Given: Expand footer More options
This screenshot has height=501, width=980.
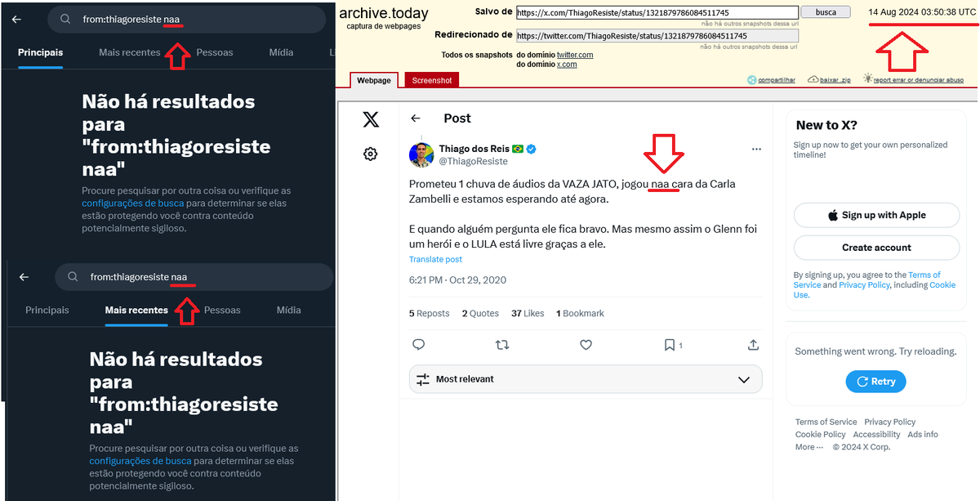Looking at the screenshot, I should pos(809,447).
